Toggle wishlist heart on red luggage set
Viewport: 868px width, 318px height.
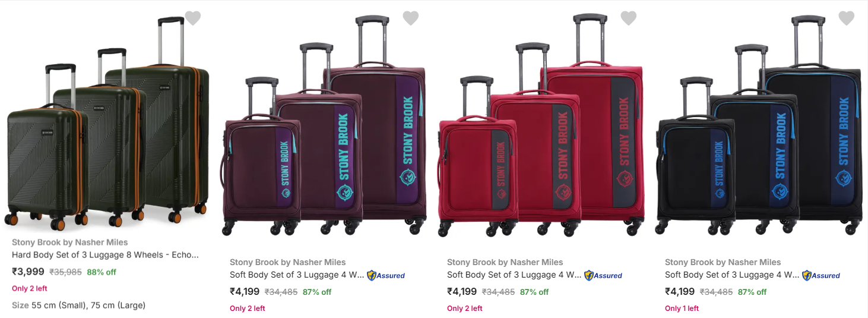tap(629, 18)
